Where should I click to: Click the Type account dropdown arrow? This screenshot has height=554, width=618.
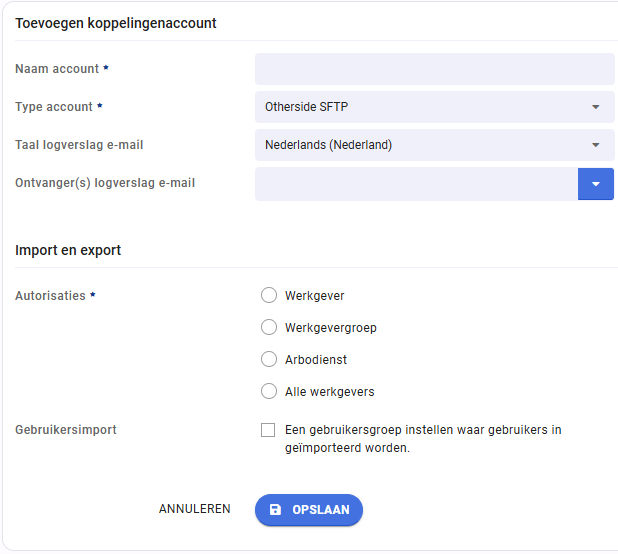(x=596, y=107)
